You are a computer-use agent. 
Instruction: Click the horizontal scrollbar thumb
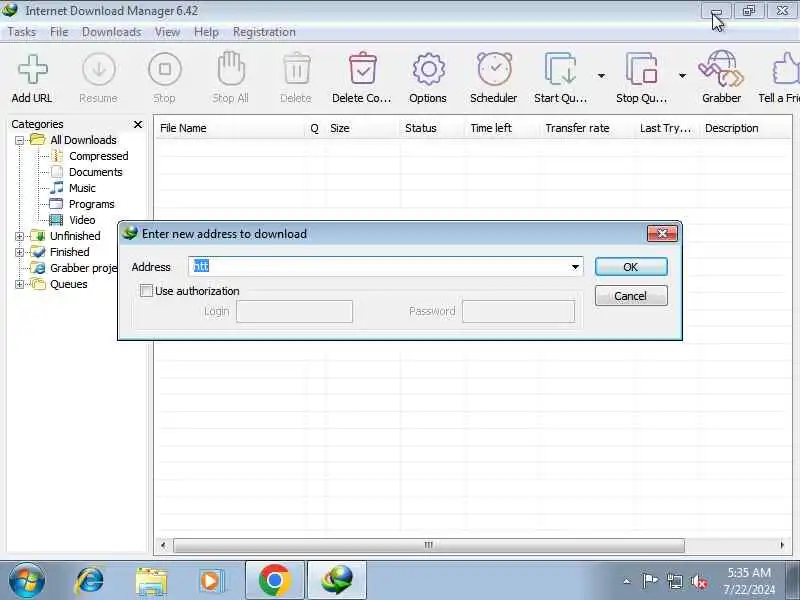(x=429, y=545)
